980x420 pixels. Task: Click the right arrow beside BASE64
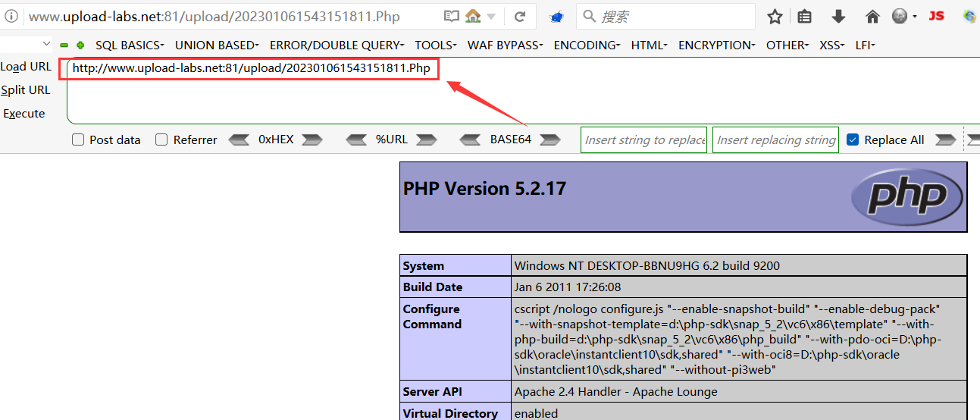(x=549, y=139)
